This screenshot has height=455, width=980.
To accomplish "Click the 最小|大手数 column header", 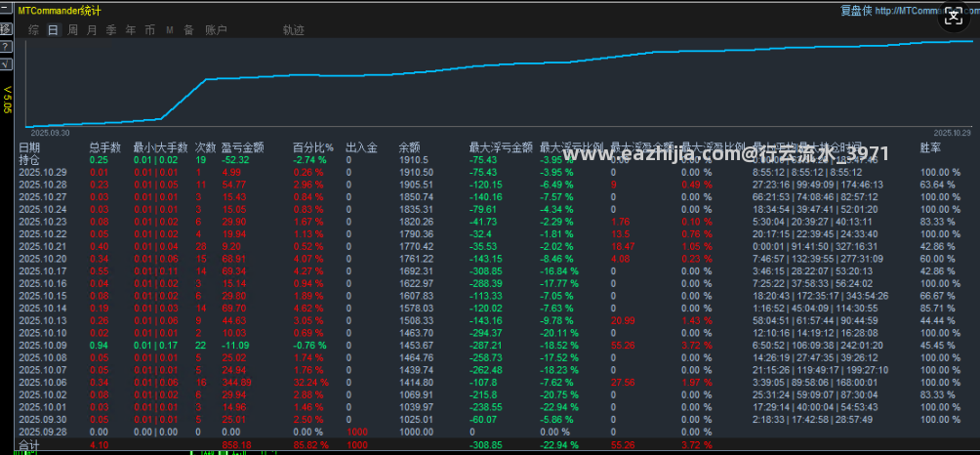I will point(161,148).
